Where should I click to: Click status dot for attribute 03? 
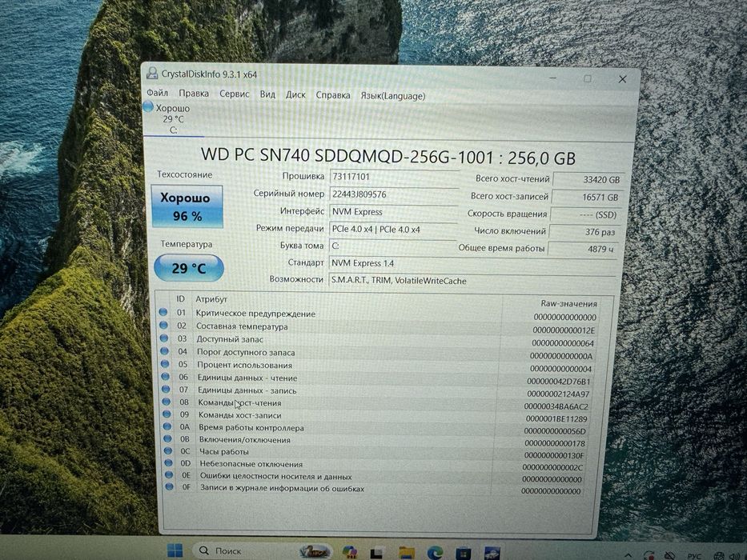[164, 338]
